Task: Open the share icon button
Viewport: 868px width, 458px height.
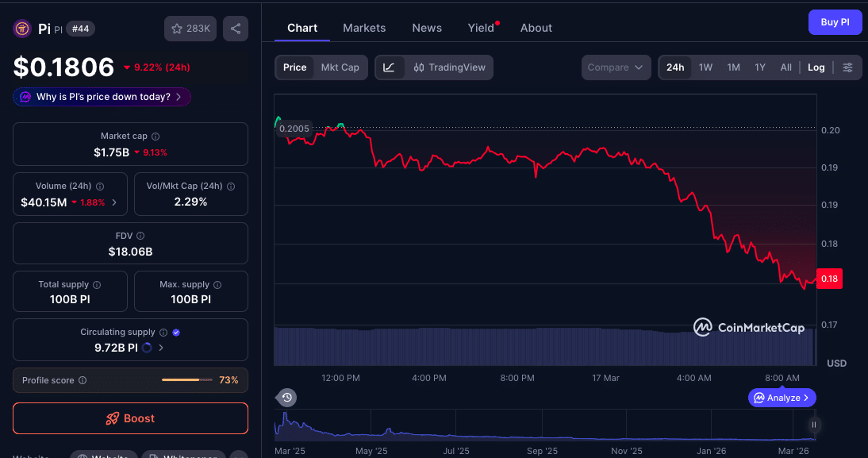Action: pos(236,29)
